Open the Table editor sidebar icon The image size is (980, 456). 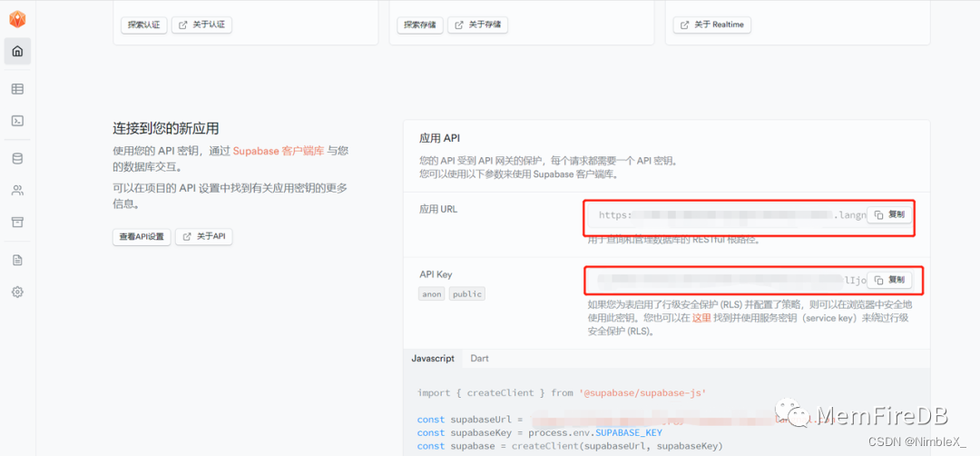(x=17, y=89)
